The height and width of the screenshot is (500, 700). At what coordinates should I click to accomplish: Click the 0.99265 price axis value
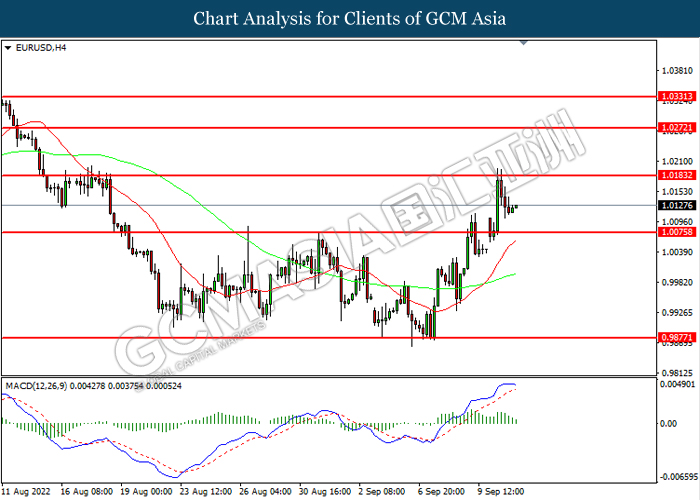pyautogui.click(x=677, y=312)
